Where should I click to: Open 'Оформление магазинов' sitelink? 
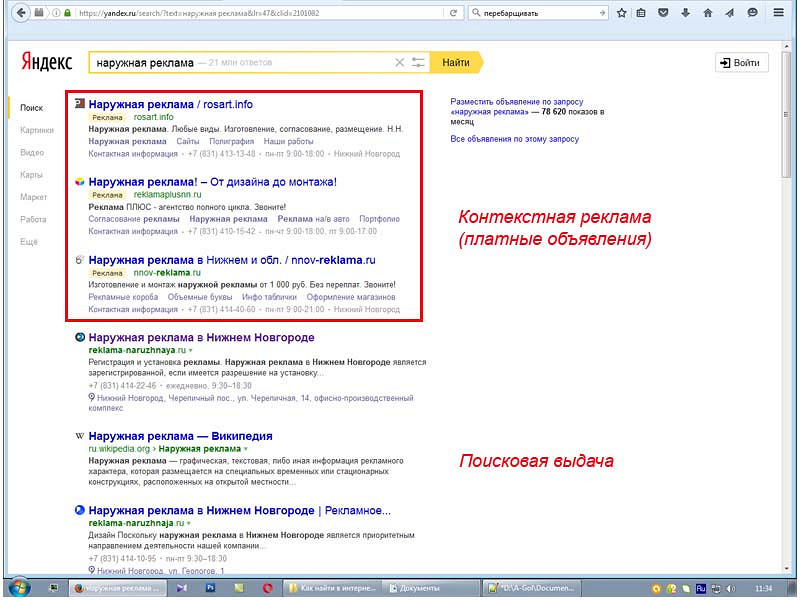[x=351, y=297]
